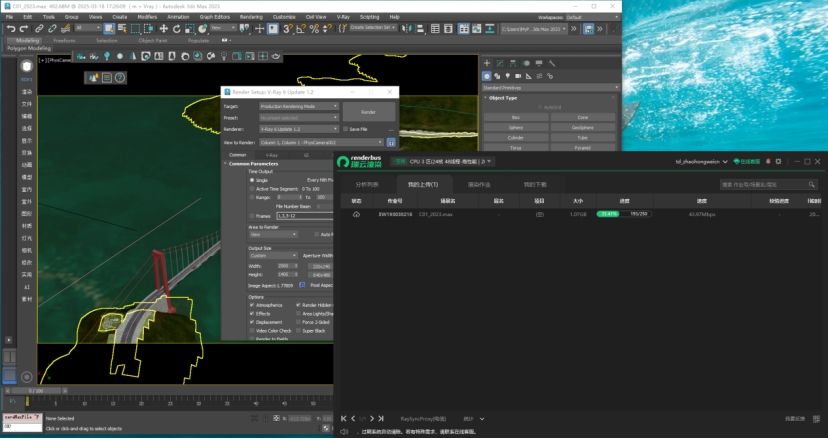Open the Create tab in the command panel

[487, 63]
